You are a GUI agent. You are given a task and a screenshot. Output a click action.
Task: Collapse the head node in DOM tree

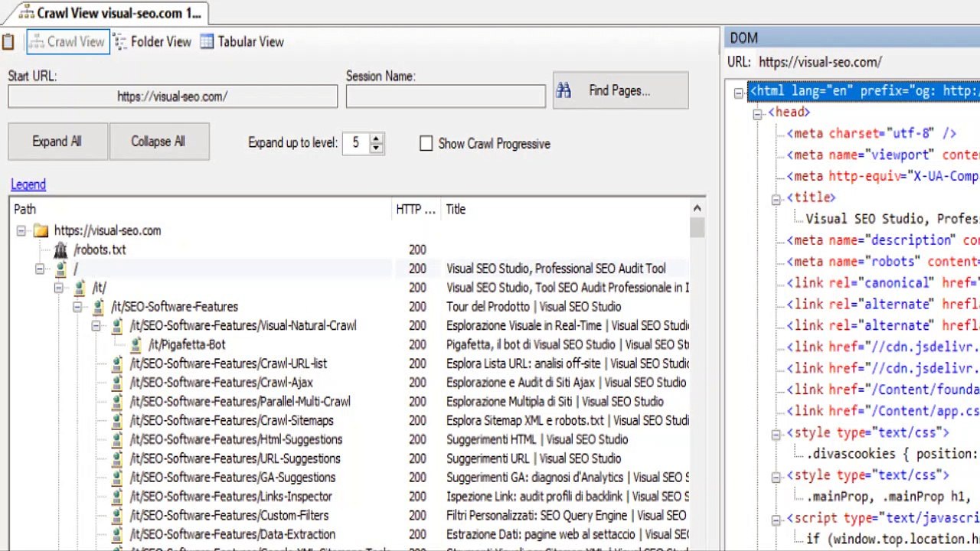[x=757, y=113]
